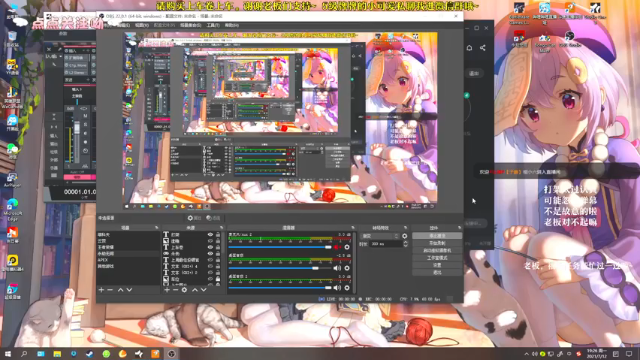The width and height of the screenshot is (640, 360).
Task: Open Task View in the taskbar
Action: 41,354
